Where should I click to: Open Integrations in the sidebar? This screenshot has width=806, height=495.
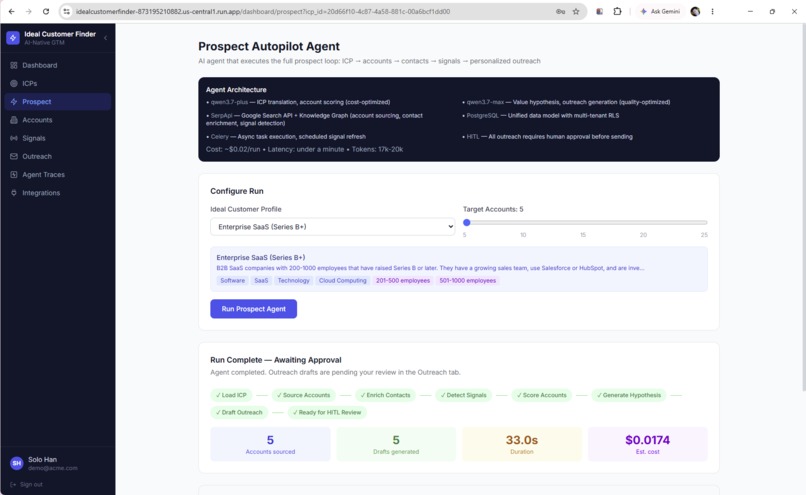58,193
